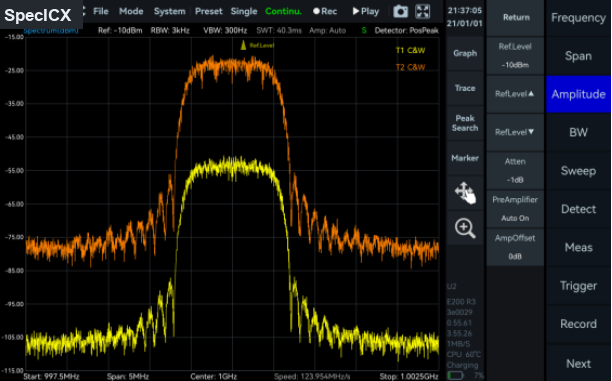Open the Graph settings
This screenshot has width=612, height=381.
point(465,53)
